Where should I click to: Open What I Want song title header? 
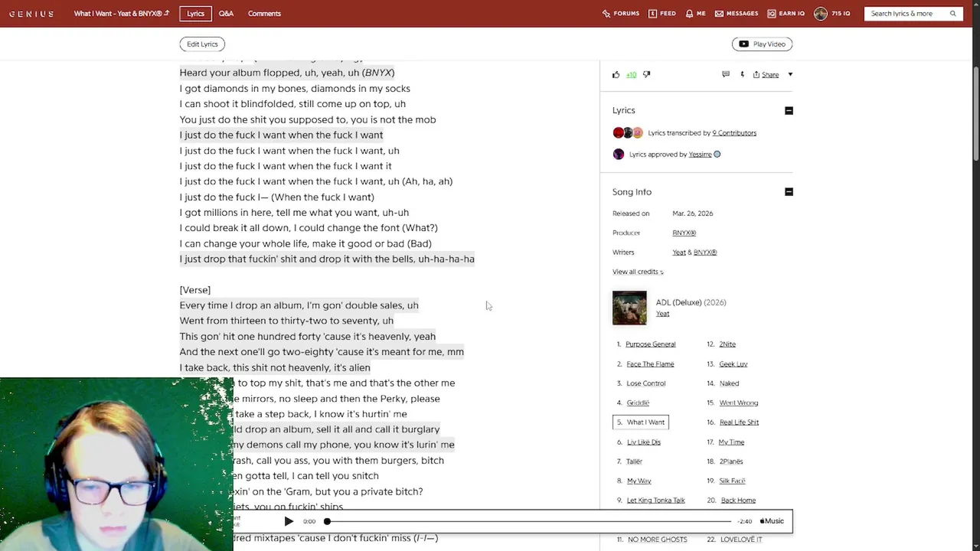point(122,14)
